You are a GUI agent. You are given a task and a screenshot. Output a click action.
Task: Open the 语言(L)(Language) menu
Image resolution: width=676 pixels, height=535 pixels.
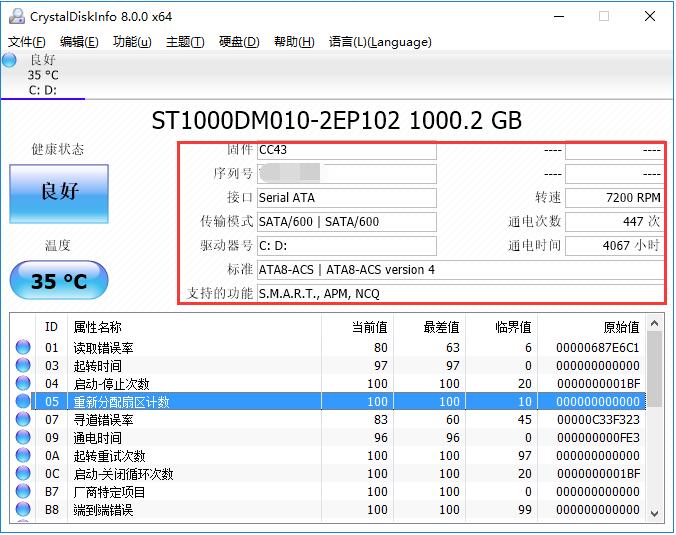point(380,42)
